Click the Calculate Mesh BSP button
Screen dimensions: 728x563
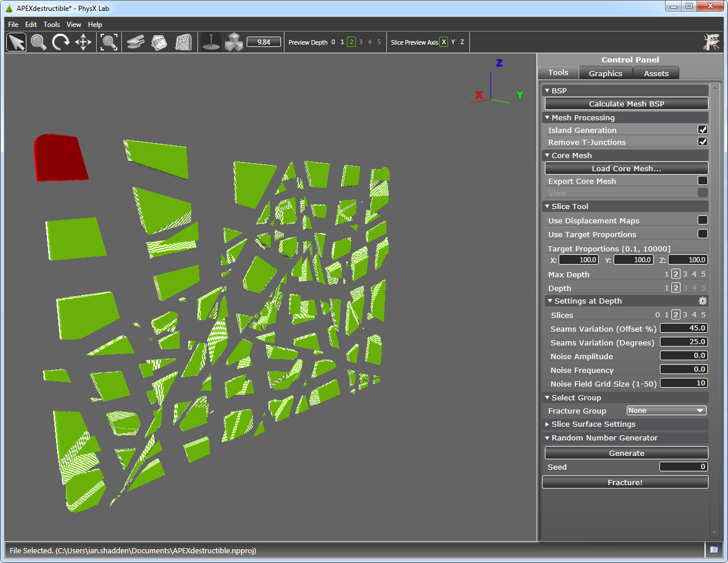click(626, 103)
